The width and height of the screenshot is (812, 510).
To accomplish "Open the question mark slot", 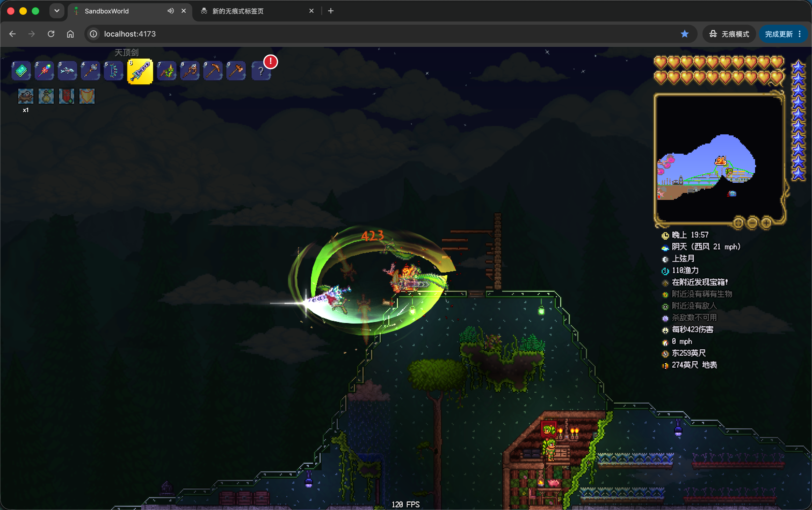I will 260,71.
